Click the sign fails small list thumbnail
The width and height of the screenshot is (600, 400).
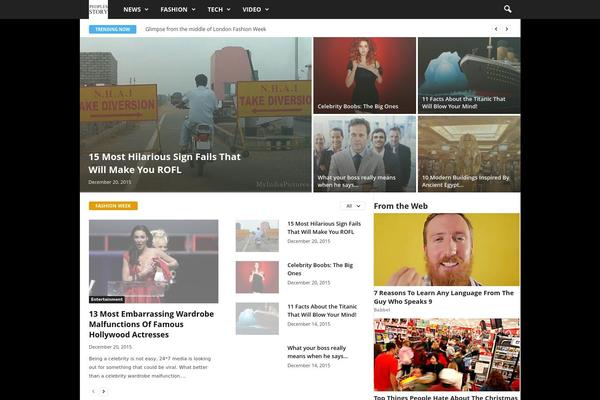[x=257, y=235]
